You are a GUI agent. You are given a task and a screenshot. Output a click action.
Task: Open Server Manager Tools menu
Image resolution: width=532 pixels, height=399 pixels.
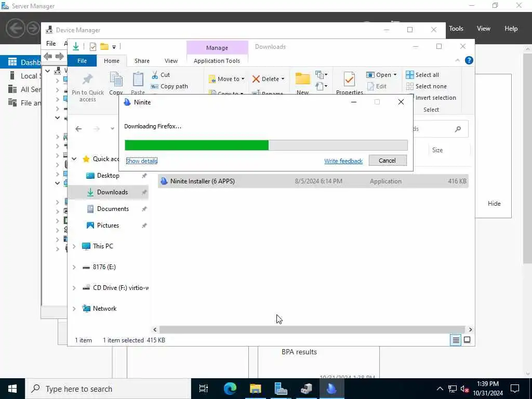point(456,29)
